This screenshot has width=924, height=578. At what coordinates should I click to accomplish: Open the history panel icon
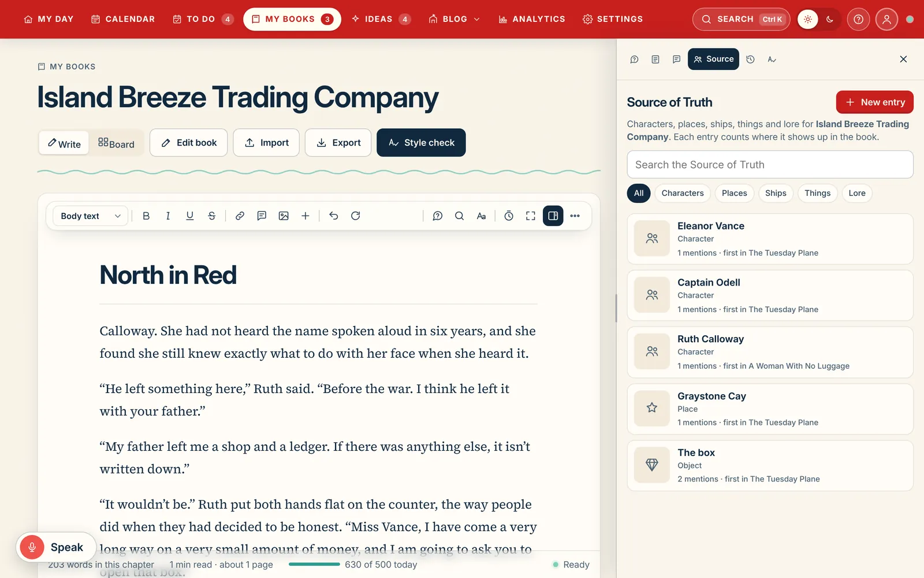point(750,59)
